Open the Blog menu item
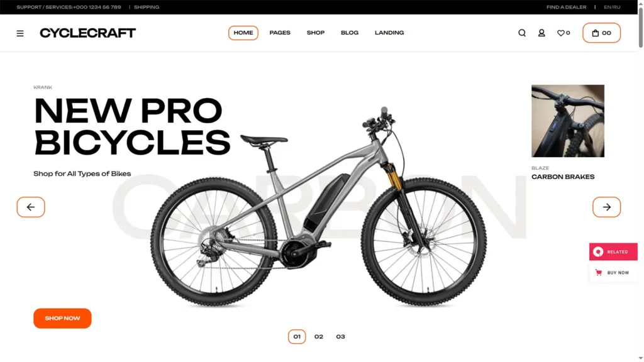The image size is (644, 362). tap(350, 33)
